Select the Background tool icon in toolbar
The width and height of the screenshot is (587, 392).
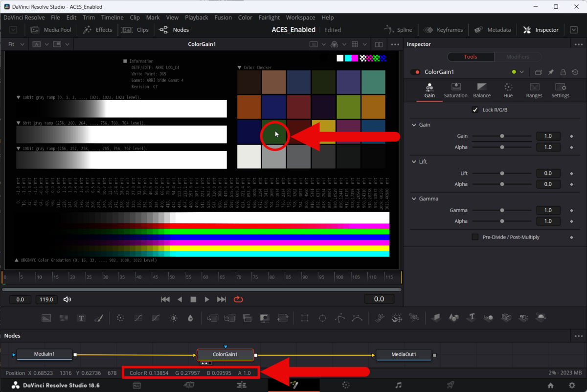46,318
